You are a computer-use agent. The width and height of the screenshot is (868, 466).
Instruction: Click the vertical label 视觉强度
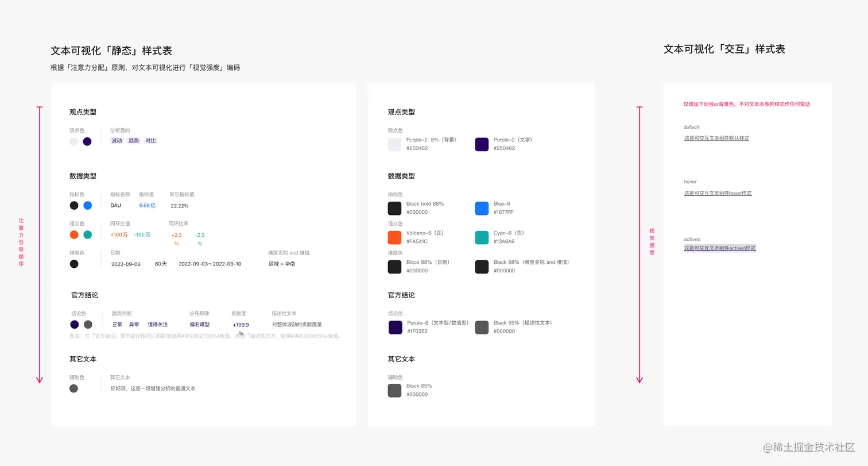pos(652,241)
